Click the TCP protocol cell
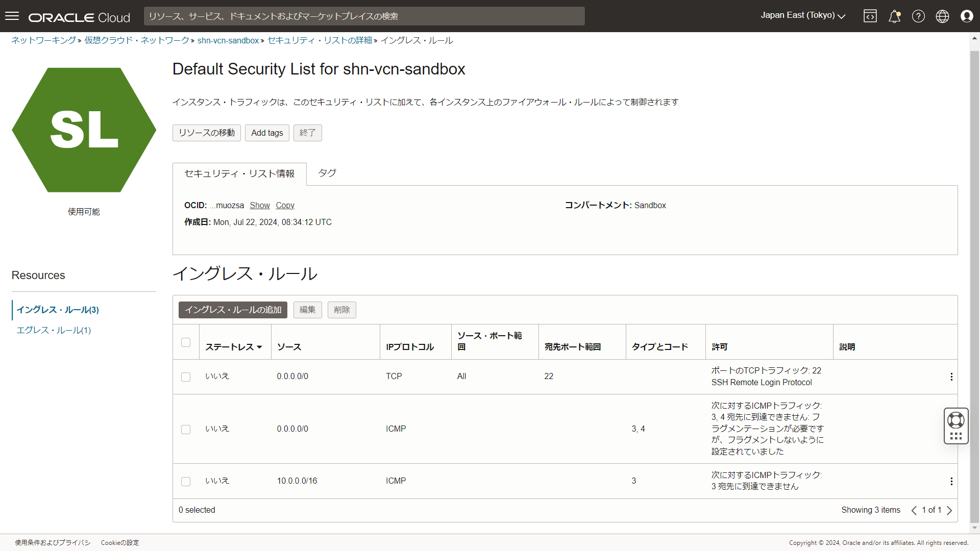Image resolution: width=980 pixels, height=551 pixels. (394, 377)
